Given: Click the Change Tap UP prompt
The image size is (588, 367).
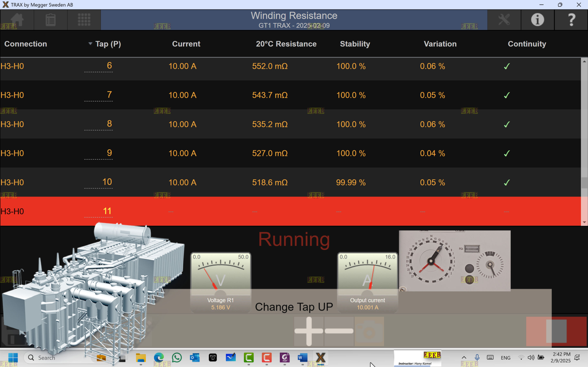Looking at the screenshot, I should (x=294, y=307).
